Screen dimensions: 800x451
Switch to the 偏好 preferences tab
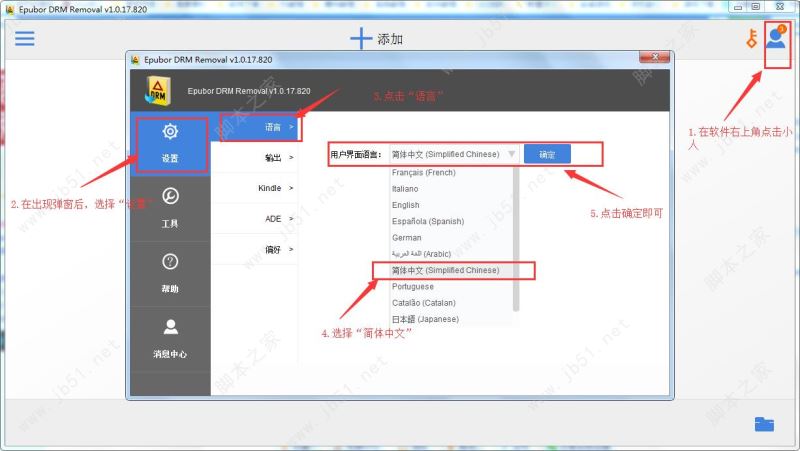pyautogui.click(x=255, y=249)
